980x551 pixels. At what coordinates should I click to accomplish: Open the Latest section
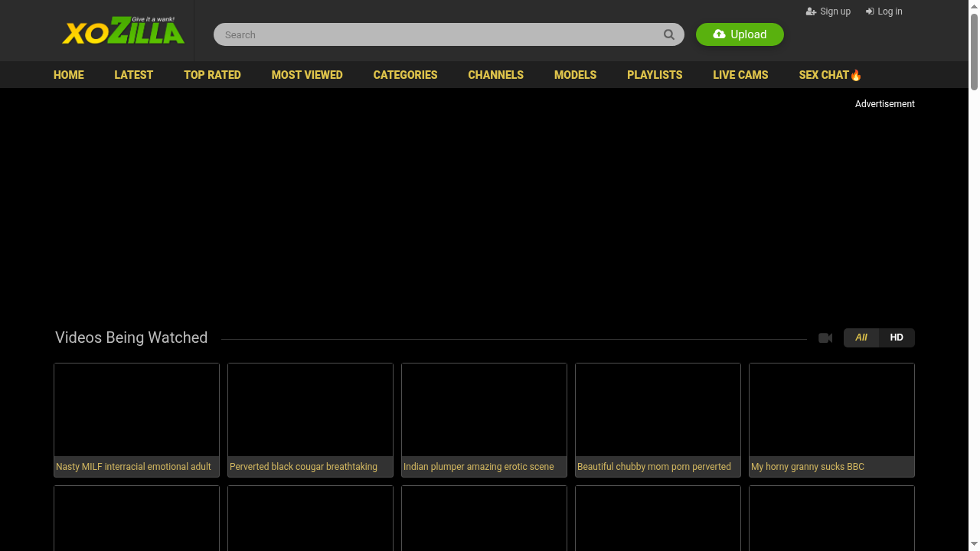134,75
